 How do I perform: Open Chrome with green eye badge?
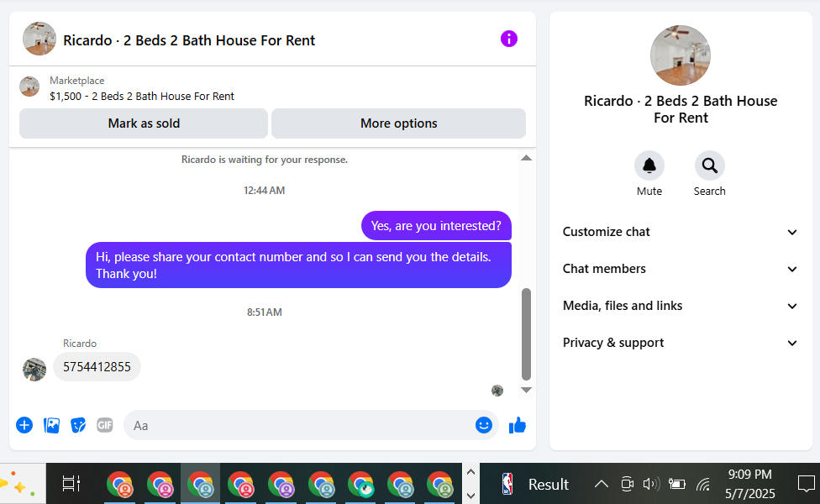point(361,484)
